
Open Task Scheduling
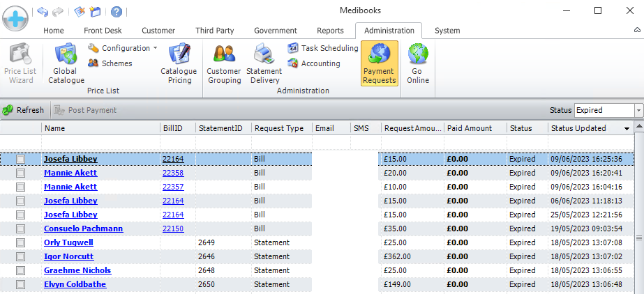point(323,48)
